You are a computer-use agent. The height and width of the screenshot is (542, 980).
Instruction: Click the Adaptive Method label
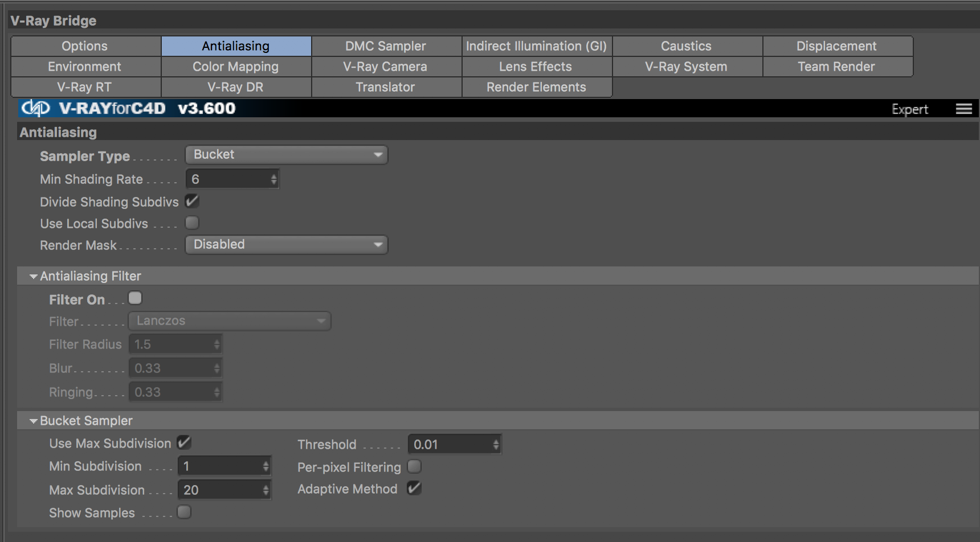tap(348, 489)
